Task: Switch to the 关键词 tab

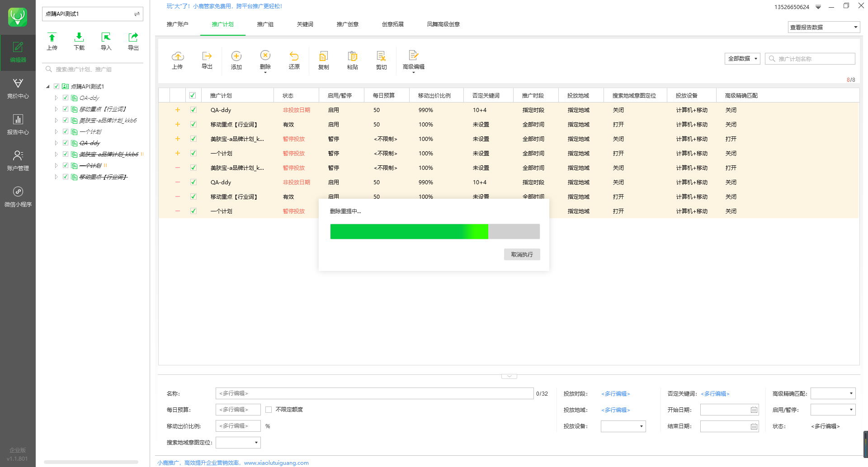Action: tap(305, 24)
